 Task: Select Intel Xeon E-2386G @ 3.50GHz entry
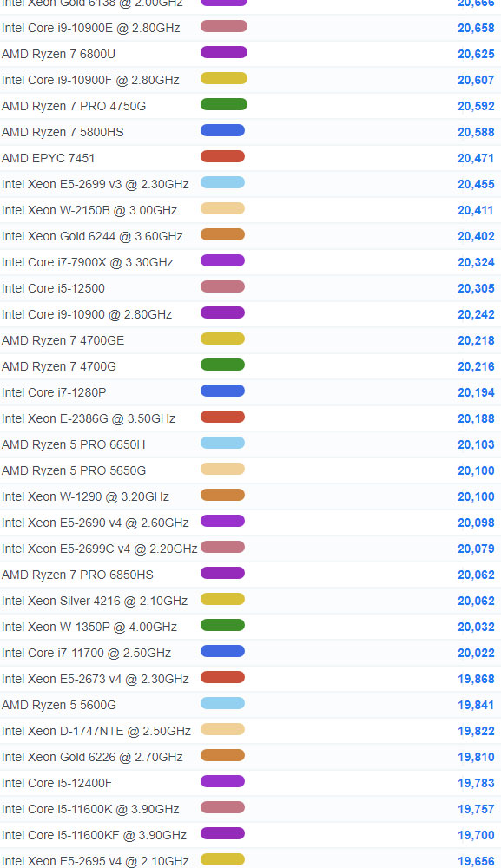89,418
